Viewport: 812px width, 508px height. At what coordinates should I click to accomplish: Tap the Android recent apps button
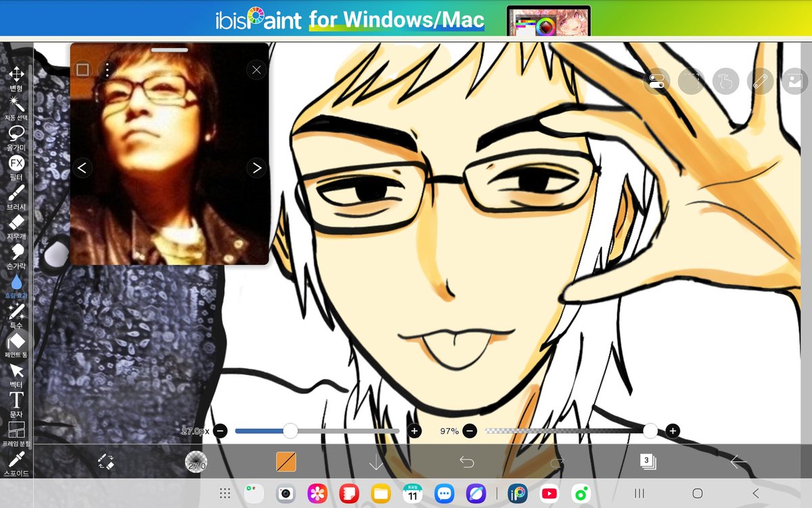tap(639, 494)
